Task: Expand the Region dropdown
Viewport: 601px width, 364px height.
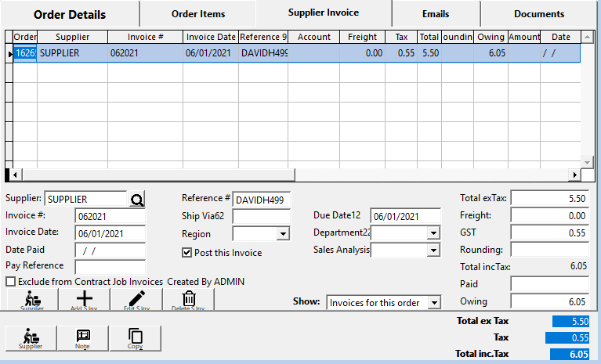Action: [283, 234]
